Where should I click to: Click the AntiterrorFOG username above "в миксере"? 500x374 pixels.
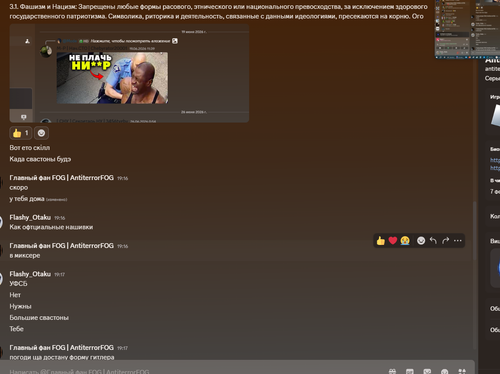coord(61,246)
